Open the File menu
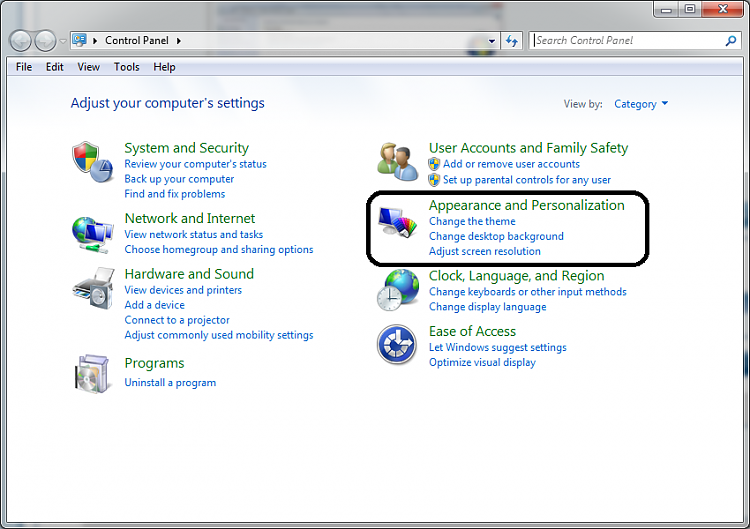This screenshot has height=529, width=750. pos(24,67)
